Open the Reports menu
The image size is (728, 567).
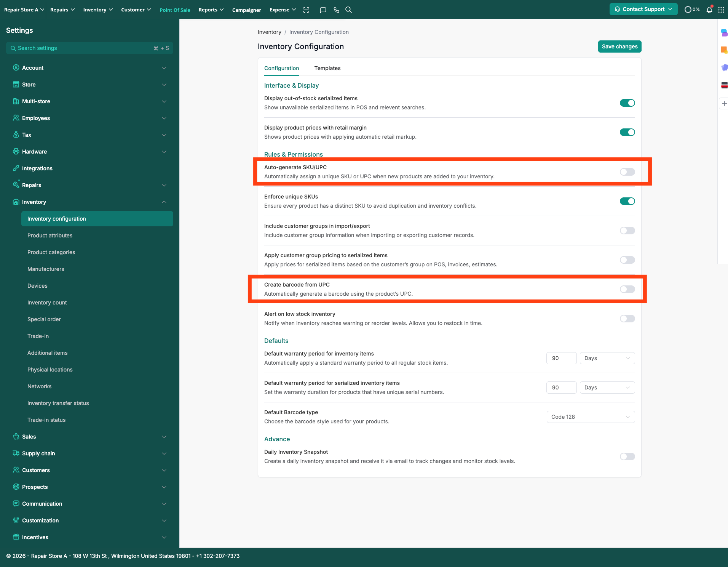point(211,10)
